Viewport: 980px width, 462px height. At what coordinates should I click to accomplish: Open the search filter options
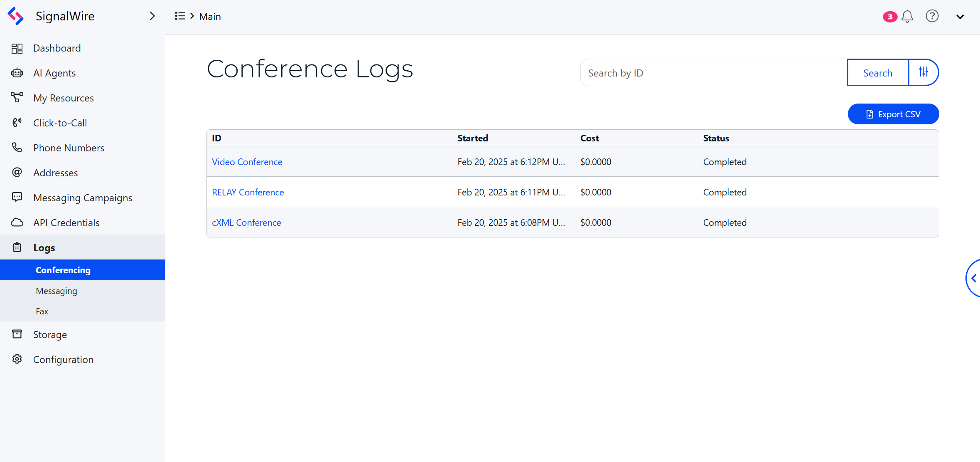click(x=924, y=72)
